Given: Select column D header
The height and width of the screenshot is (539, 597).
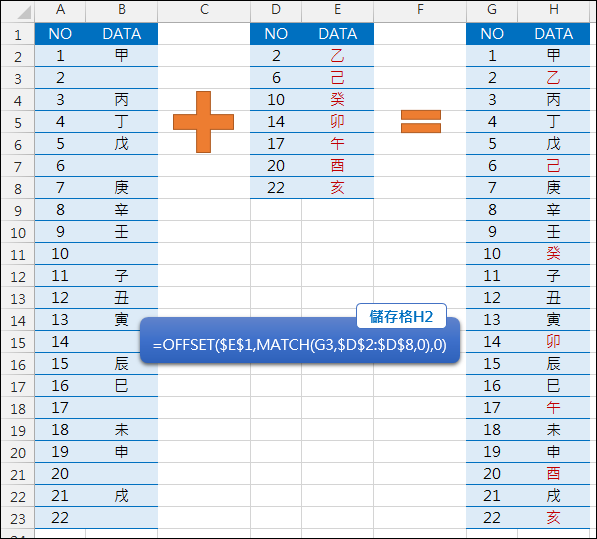Looking at the screenshot, I should tap(276, 10).
